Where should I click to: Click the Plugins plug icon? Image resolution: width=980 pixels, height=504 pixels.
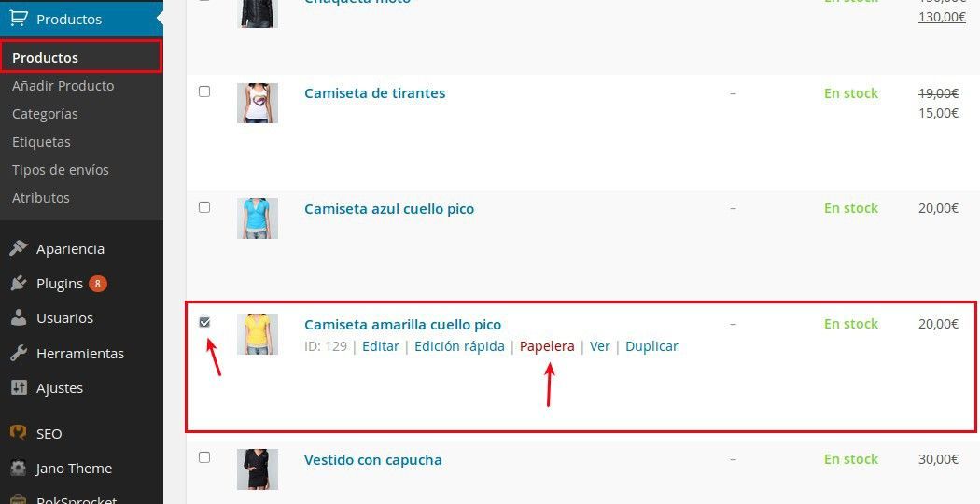(19, 283)
